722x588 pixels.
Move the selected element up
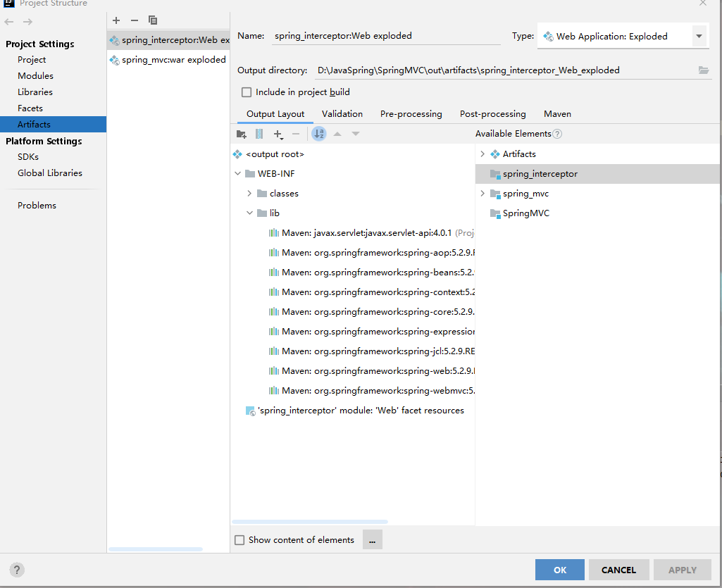(337, 134)
